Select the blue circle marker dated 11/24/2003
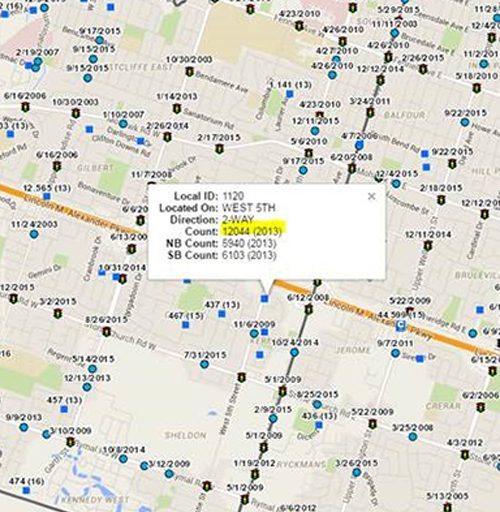Image resolution: width=500 pixels, height=512 pixels. coord(34,234)
